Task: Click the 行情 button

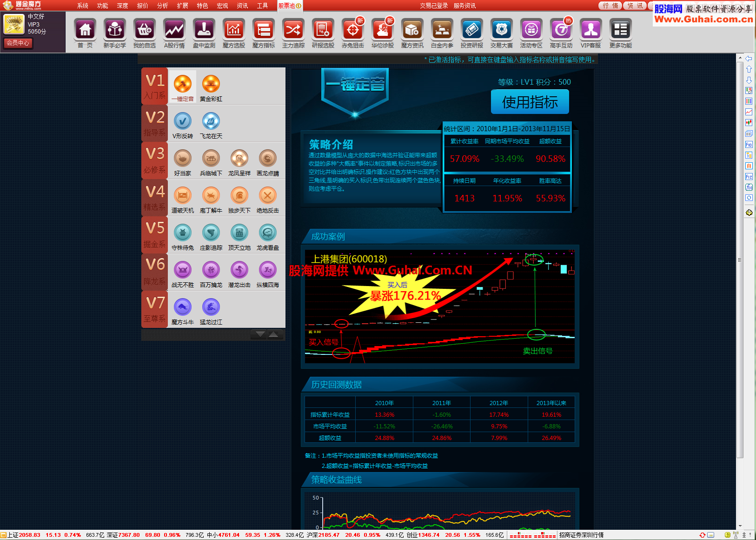Action: pyautogui.click(x=610, y=6)
